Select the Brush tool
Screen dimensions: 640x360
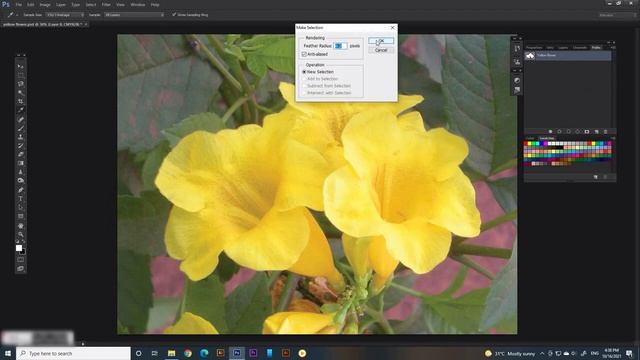point(20,128)
